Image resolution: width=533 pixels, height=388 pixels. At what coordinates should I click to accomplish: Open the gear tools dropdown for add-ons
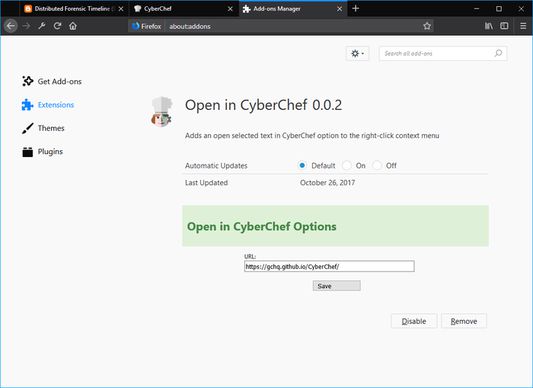(x=357, y=53)
